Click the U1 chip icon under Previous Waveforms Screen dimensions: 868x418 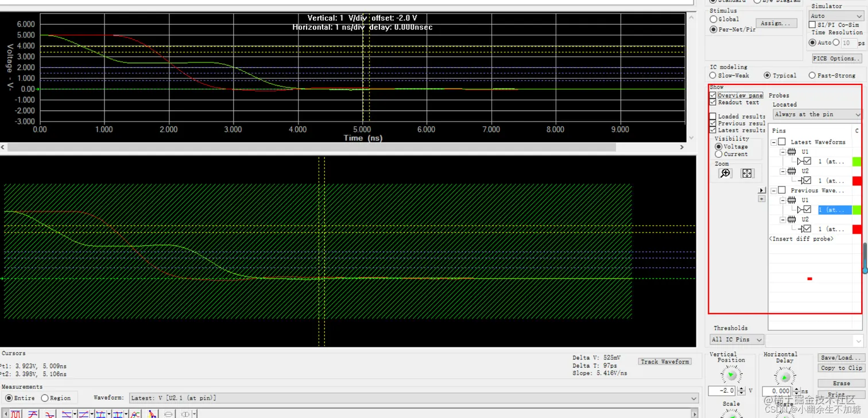pos(792,200)
